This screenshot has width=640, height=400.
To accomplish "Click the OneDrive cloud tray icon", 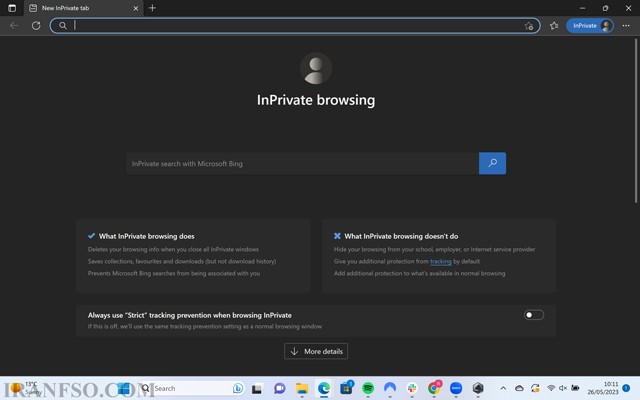I will click(519, 388).
